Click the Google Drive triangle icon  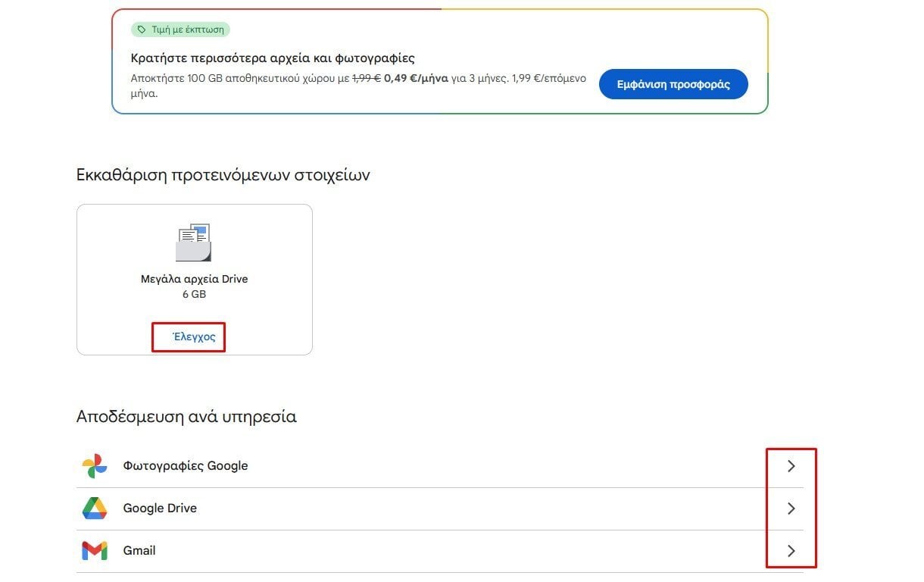click(x=95, y=508)
